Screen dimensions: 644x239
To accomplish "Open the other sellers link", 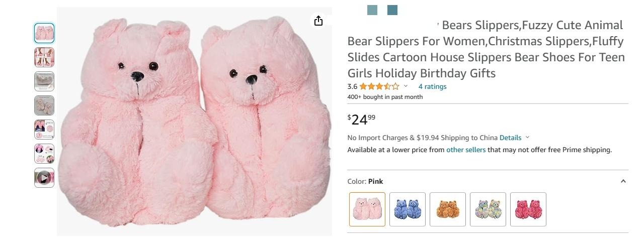I will coord(466,150).
